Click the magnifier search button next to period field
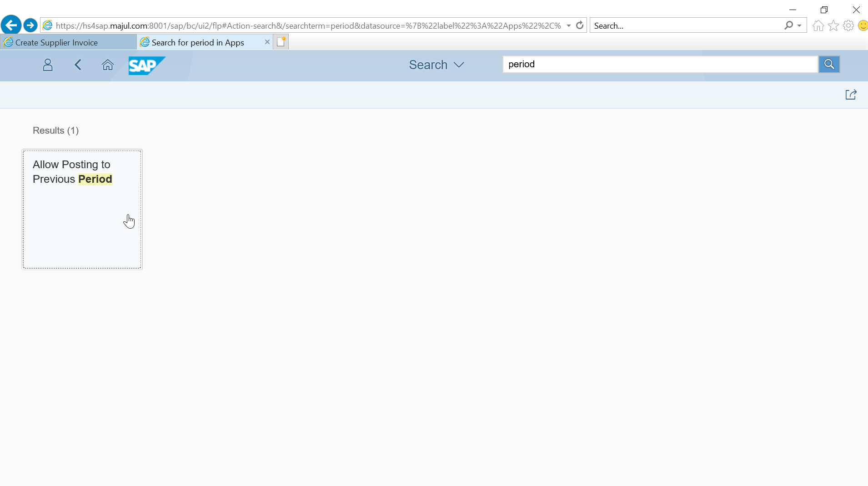The width and height of the screenshot is (868, 486). tap(829, 64)
